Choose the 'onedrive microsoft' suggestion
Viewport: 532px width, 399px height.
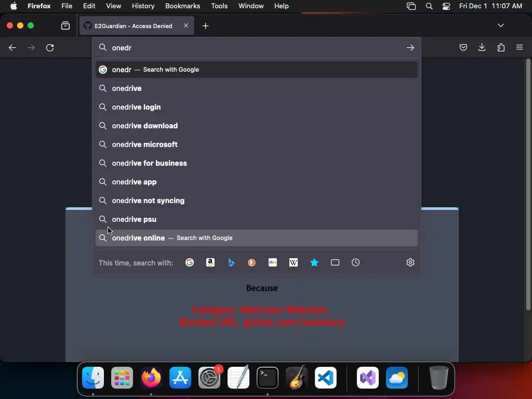coord(257,144)
